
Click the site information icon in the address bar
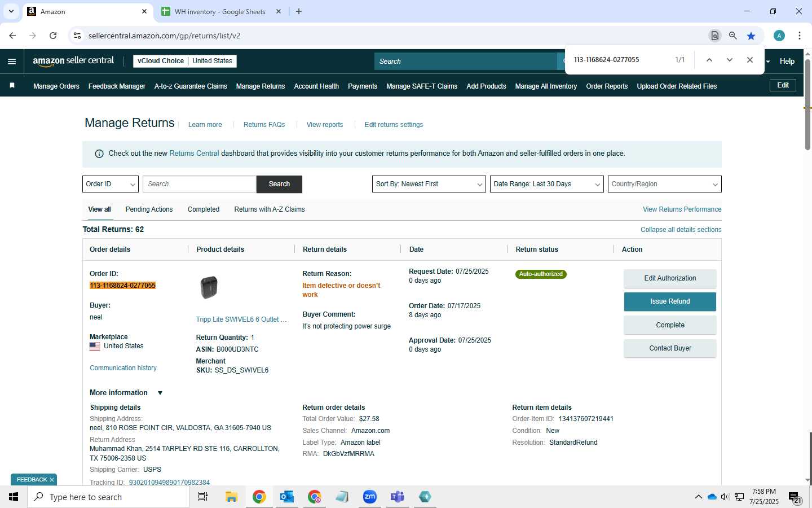coord(77,36)
